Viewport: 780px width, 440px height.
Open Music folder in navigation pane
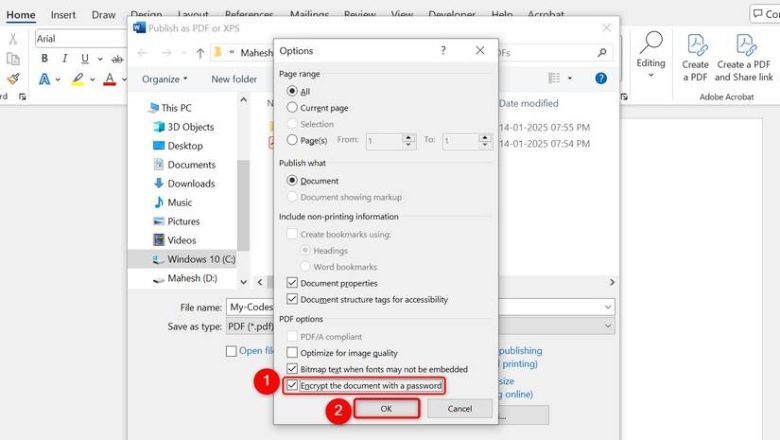[x=173, y=202]
